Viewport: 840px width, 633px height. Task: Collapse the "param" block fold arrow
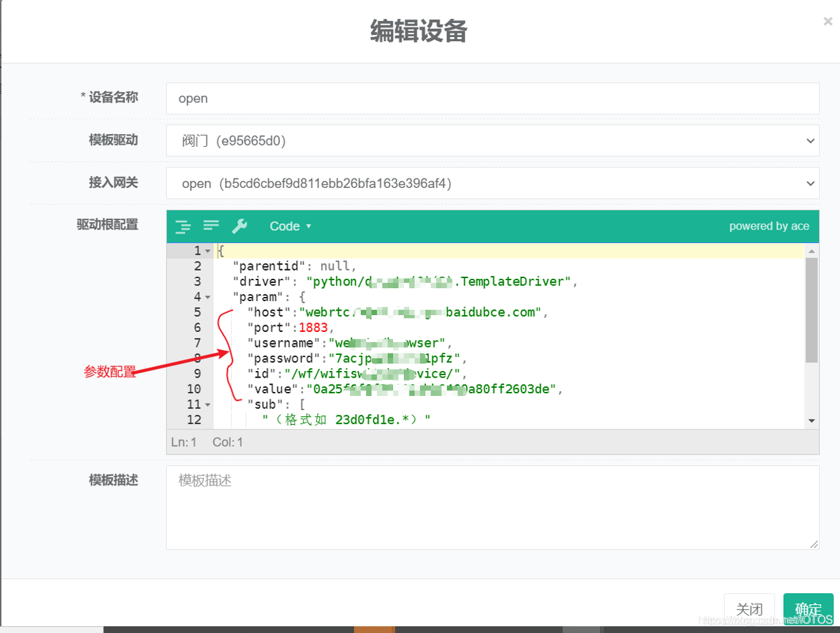click(208, 297)
